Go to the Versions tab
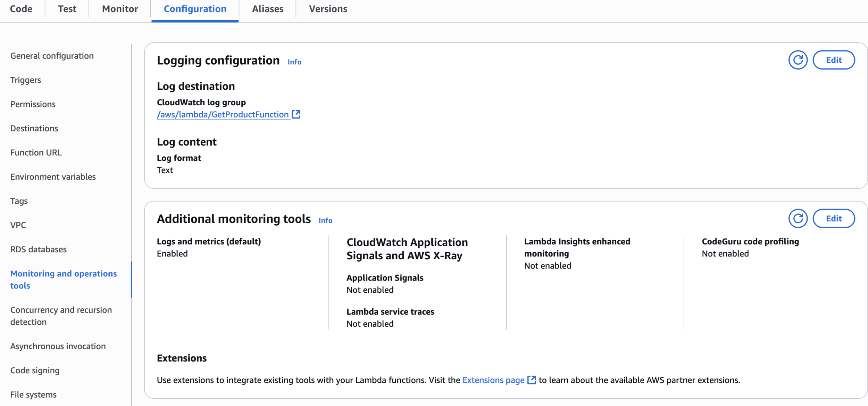Viewport: 868px width, 406px height. click(328, 9)
